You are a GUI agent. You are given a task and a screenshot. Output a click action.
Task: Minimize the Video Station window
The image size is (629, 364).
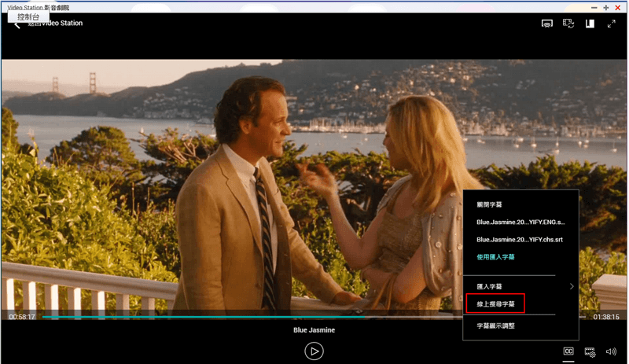click(594, 8)
